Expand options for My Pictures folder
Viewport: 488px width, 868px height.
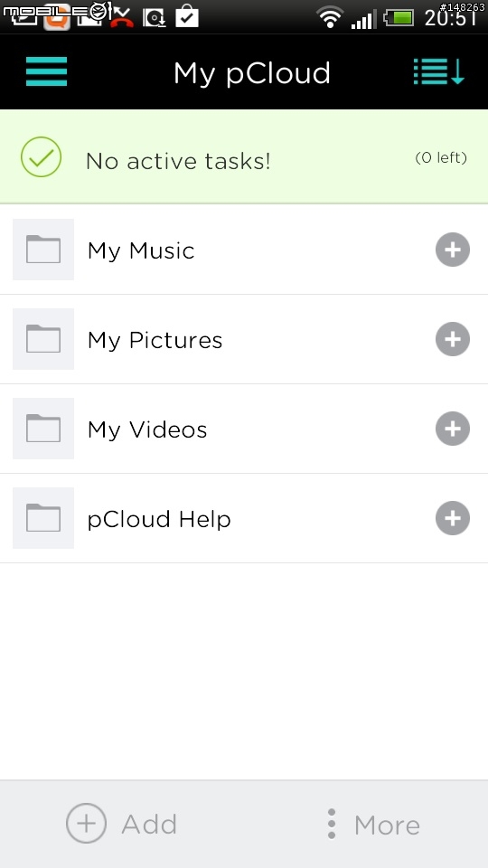[x=453, y=339]
